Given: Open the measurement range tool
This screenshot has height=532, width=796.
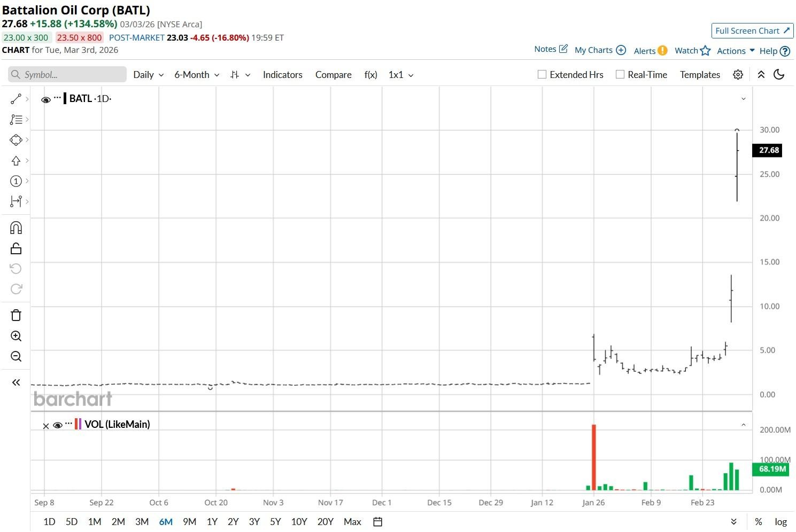Looking at the screenshot, I should click(16, 201).
